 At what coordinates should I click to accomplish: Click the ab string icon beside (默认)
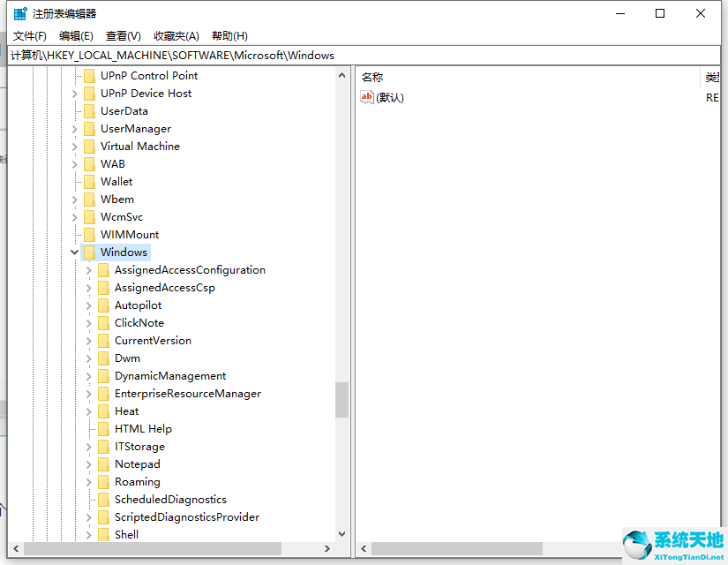pos(366,97)
